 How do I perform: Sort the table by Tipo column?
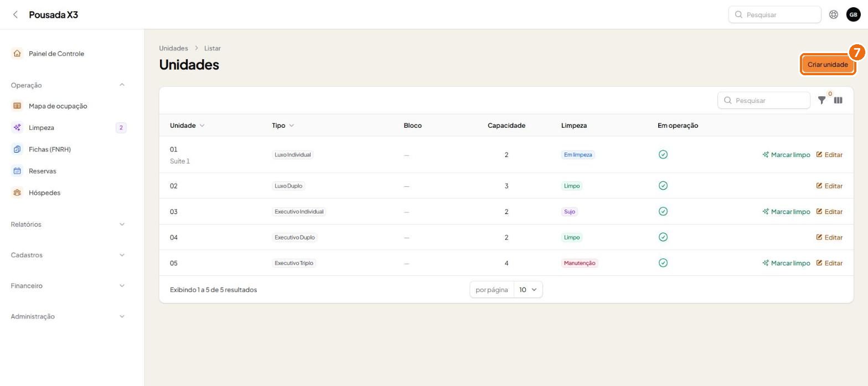283,126
